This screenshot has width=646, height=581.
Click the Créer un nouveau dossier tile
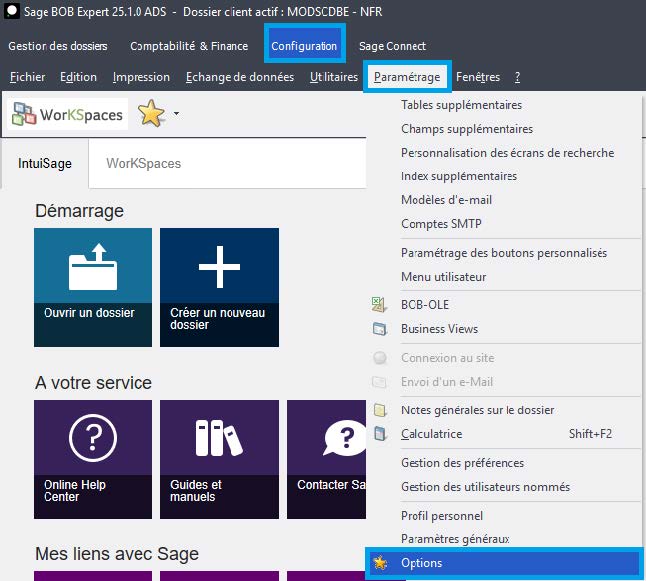219,287
